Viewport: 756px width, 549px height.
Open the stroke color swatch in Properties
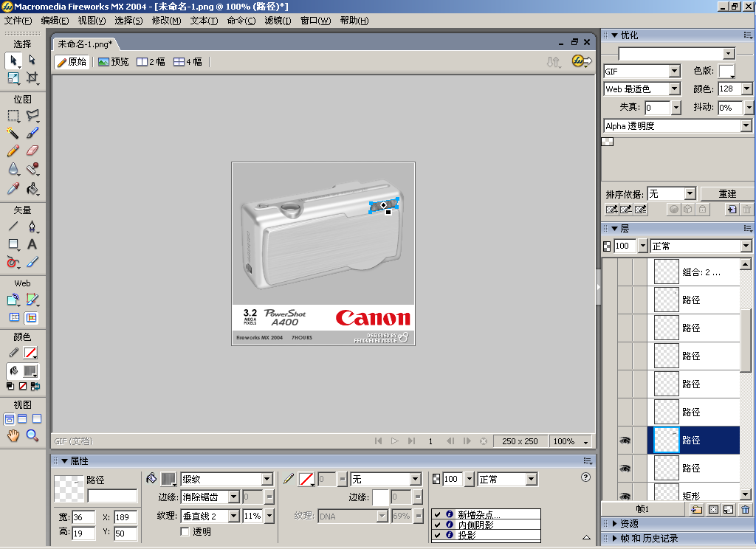[306, 479]
